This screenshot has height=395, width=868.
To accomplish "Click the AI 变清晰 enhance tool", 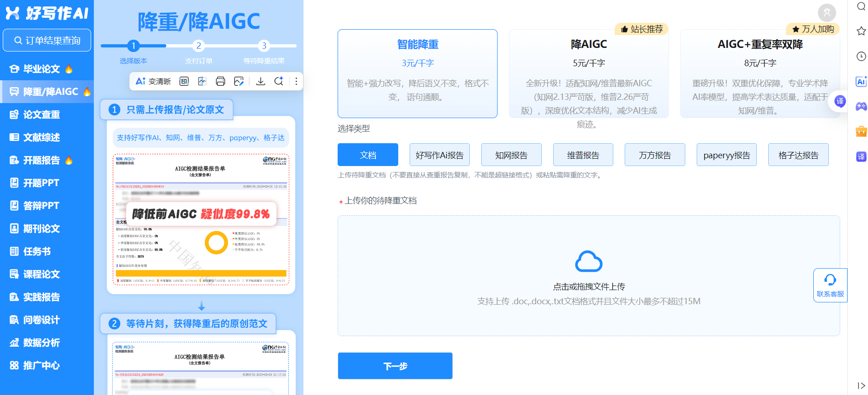I will 153,81.
